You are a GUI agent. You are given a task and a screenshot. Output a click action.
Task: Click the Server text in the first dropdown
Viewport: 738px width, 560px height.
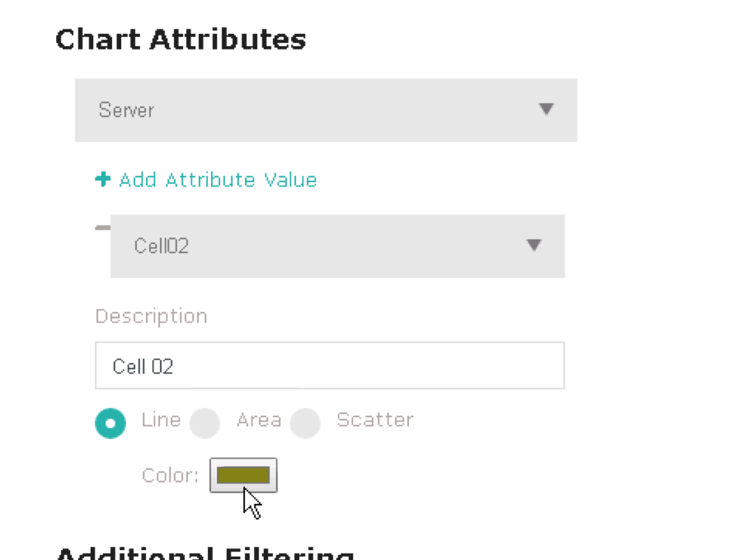pos(126,111)
